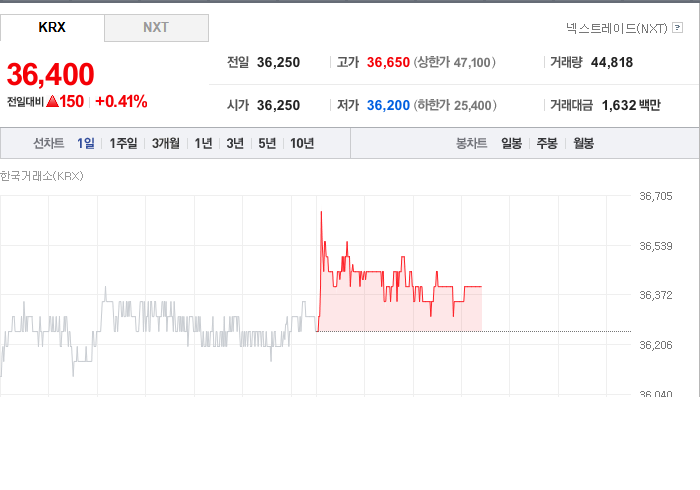Image resolution: width=700 pixels, height=490 pixels.
Task: Select the 10년 line chart period
Action: coord(302,143)
